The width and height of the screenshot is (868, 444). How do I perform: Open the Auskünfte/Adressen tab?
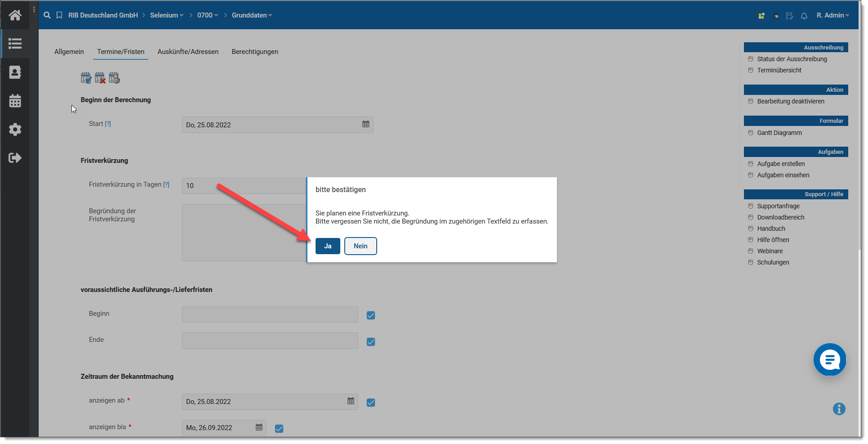pyautogui.click(x=188, y=52)
